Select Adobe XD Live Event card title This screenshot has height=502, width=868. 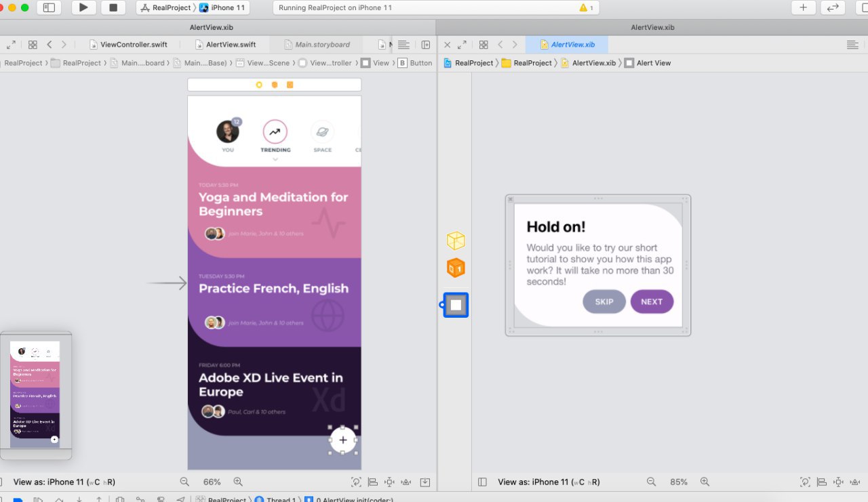click(x=271, y=385)
